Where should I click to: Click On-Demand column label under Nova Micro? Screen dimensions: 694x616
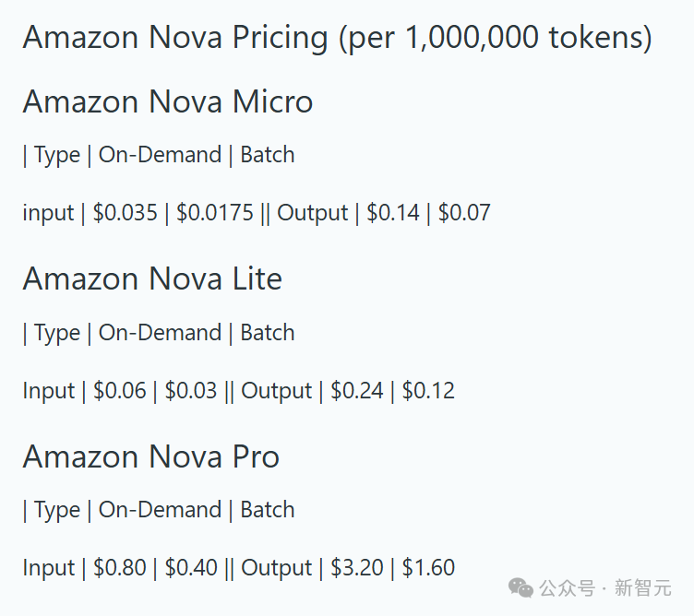[160, 155]
